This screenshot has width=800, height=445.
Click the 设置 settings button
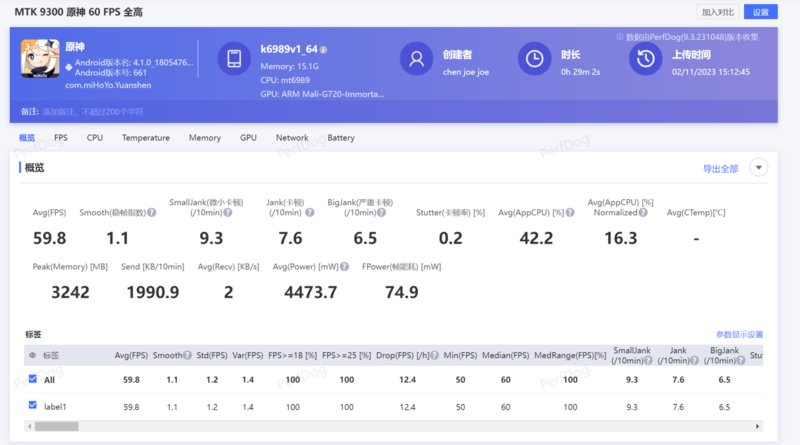pyautogui.click(x=760, y=12)
